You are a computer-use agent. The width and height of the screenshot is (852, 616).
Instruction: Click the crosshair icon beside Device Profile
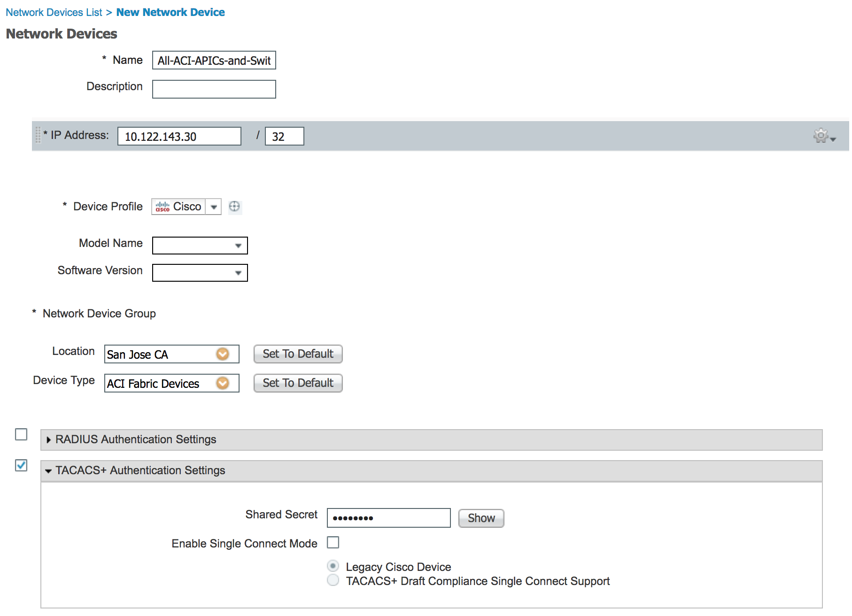pos(234,207)
